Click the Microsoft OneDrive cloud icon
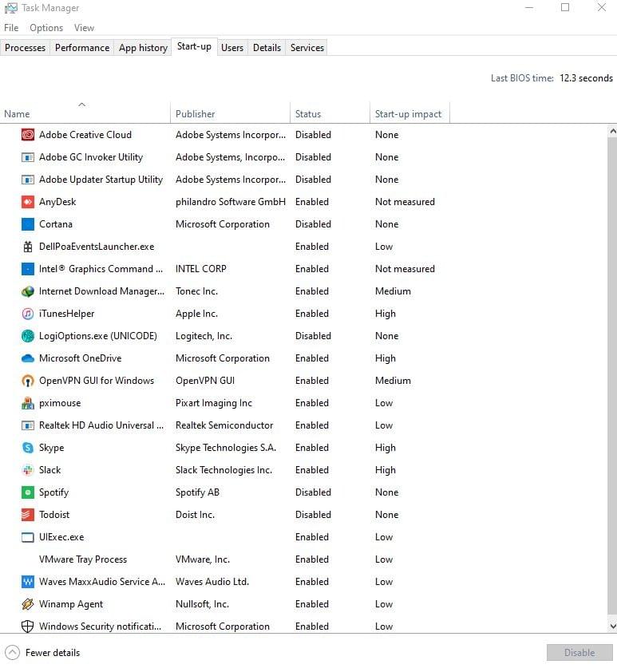This screenshot has height=672, width=617. point(28,358)
